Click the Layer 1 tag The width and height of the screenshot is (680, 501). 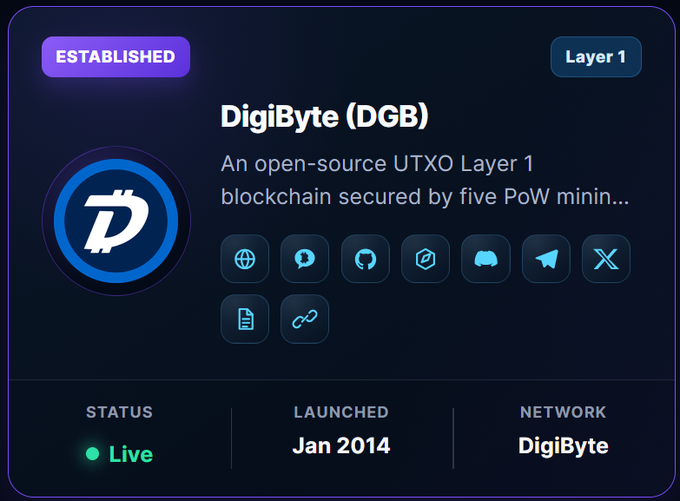click(x=596, y=57)
